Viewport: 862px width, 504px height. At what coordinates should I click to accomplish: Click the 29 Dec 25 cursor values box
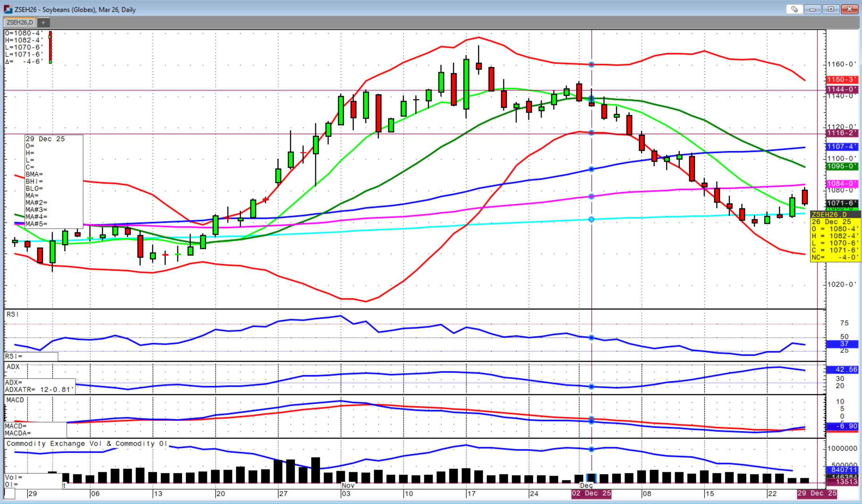(x=54, y=181)
